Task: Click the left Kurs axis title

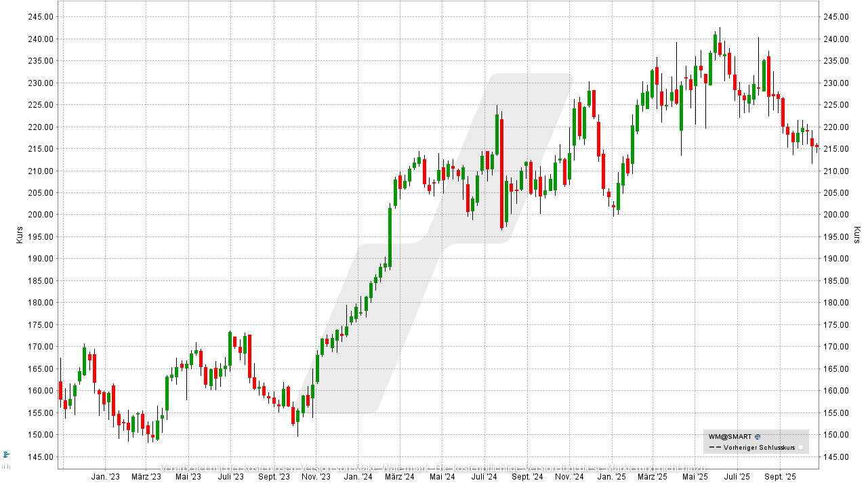Action: (x=19, y=236)
